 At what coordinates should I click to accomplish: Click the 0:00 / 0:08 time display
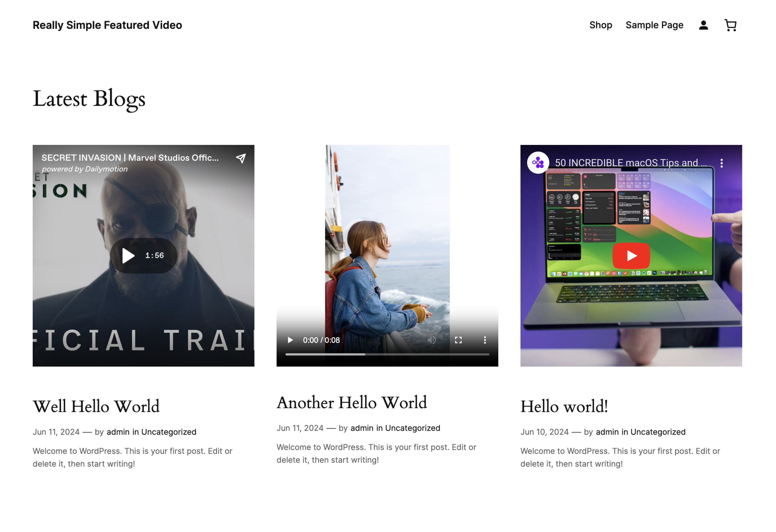[x=321, y=340]
